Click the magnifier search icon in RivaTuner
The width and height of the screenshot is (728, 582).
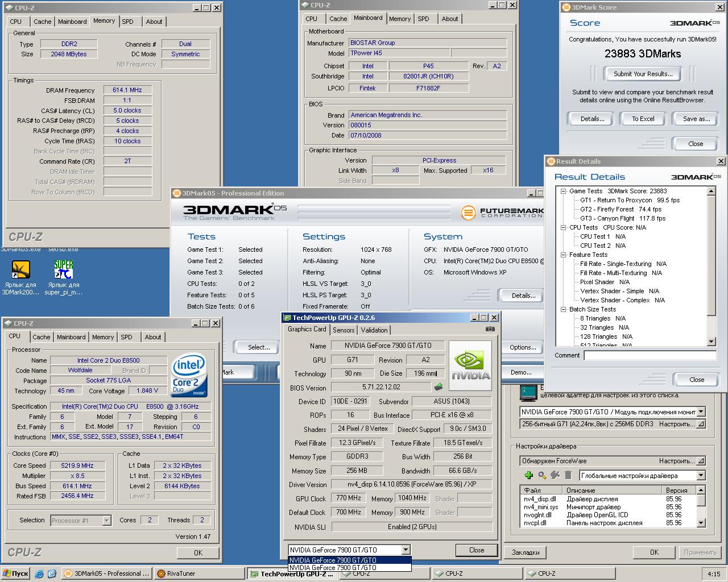(542, 475)
